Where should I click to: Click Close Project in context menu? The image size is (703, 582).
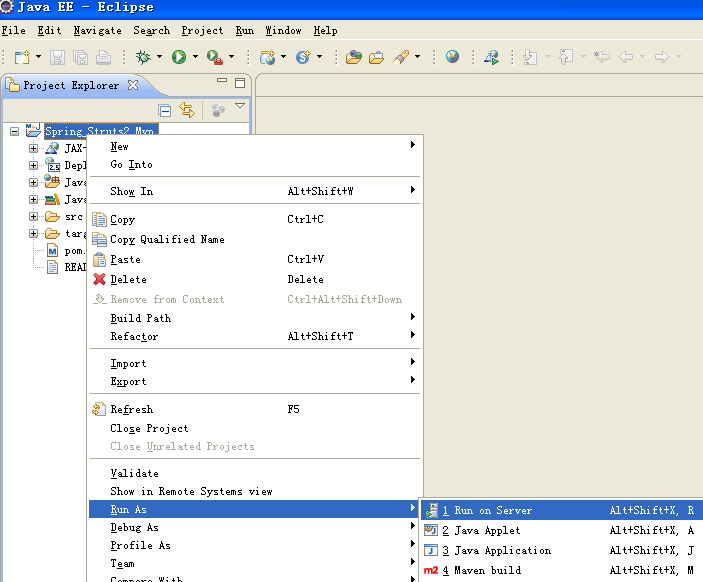click(255, 428)
